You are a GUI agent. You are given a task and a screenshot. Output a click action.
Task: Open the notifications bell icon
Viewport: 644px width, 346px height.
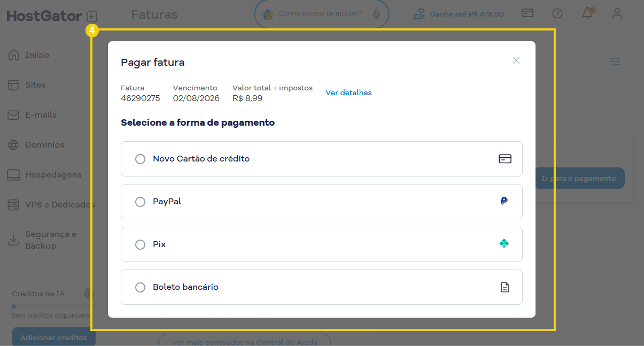[587, 13]
